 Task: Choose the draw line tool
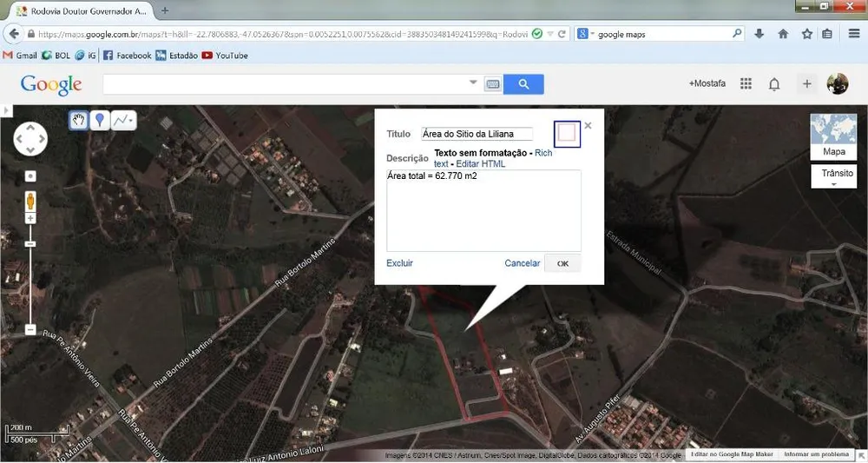pos(123,120)
